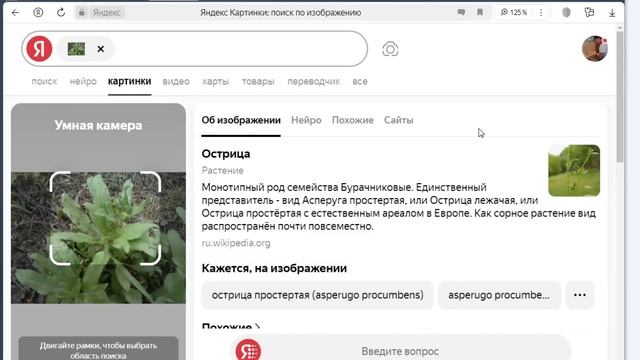This screenshot has width=640, height=360.
Task: Click the Острица heading
Action: pos(226,154)
